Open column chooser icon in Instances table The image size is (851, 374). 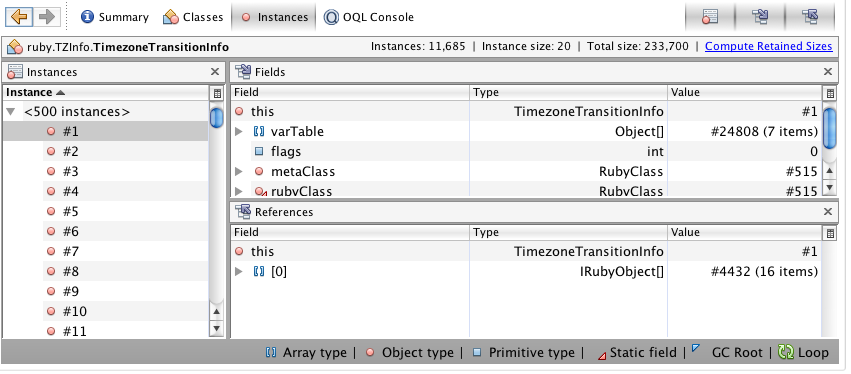pyautogui.click(x=217, y=93)
